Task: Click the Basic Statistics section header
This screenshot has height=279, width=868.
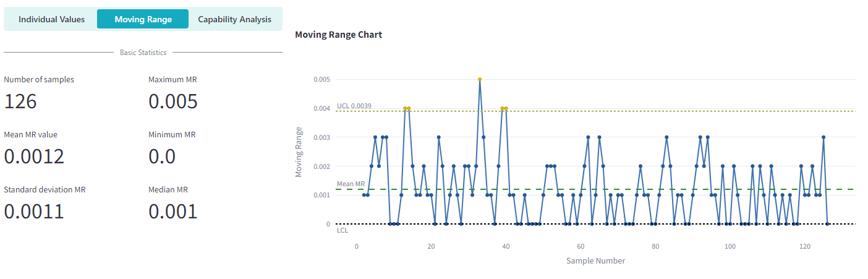Action: [x=143, y=53]
